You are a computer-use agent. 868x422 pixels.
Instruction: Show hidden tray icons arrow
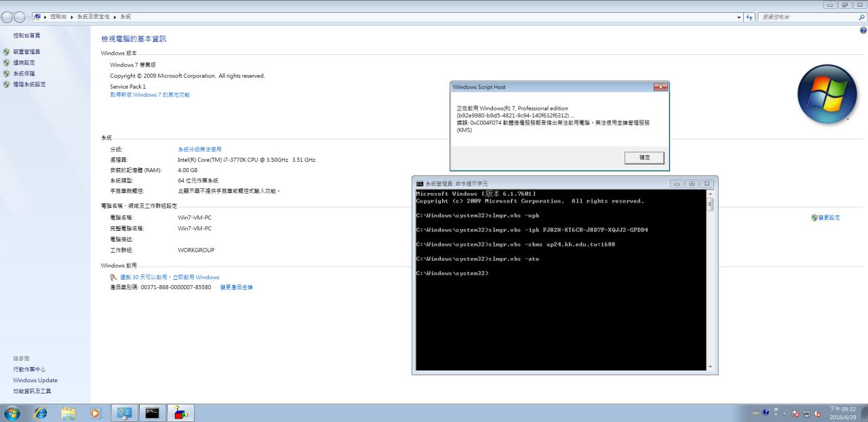pos(785,413)
